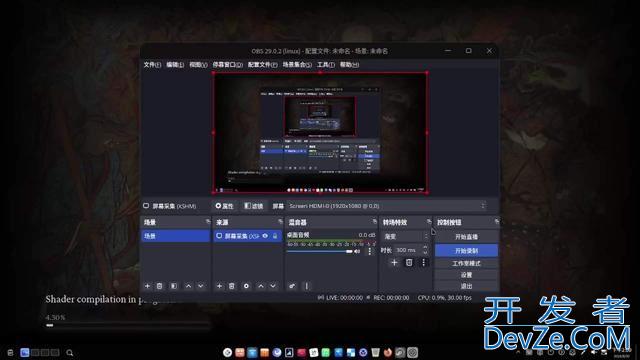The image size is (640, 360).
Task: Toggle visibility eye of screen capture source
Action: pyautogui.click(x=265, y=236)
